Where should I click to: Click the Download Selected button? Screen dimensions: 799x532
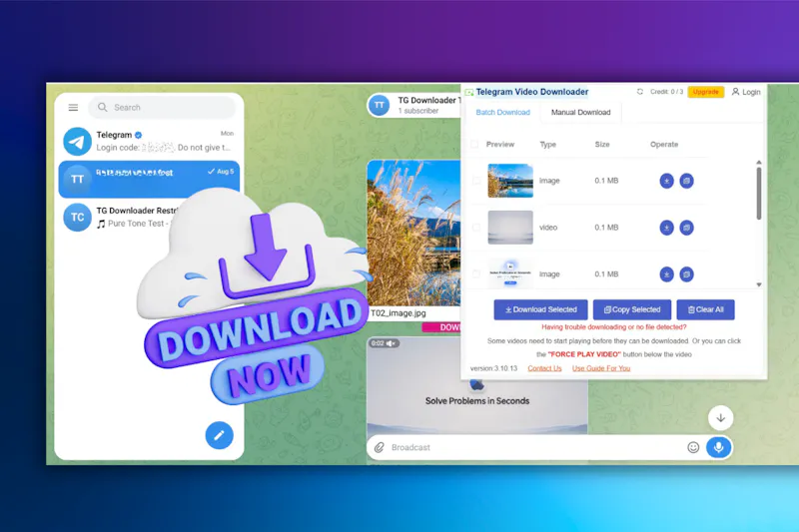pyautogui.click(x=540, y=309)
